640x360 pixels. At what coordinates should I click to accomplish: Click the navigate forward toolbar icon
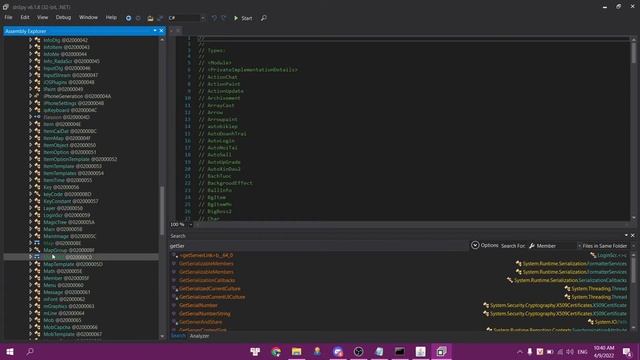pos(138,18)
